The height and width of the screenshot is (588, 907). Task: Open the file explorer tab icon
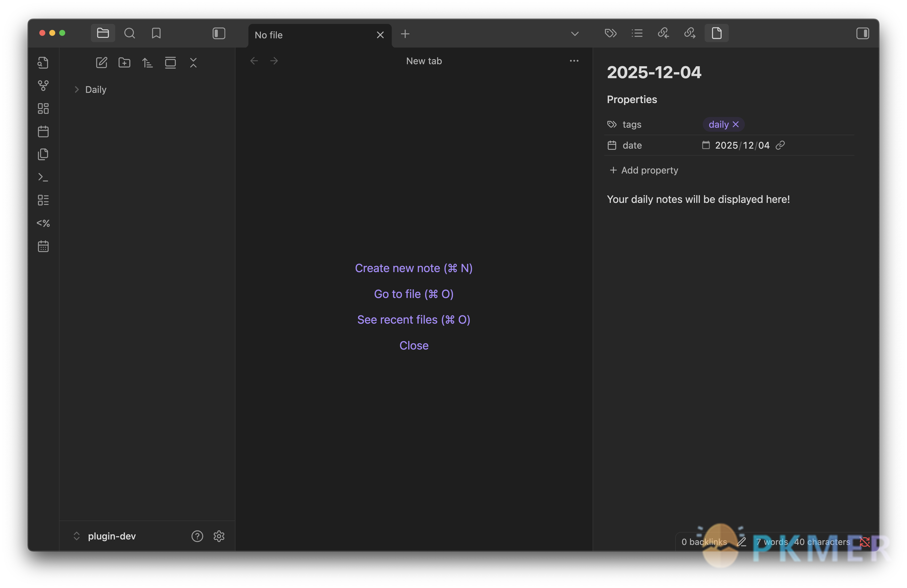tap(103, 34)
